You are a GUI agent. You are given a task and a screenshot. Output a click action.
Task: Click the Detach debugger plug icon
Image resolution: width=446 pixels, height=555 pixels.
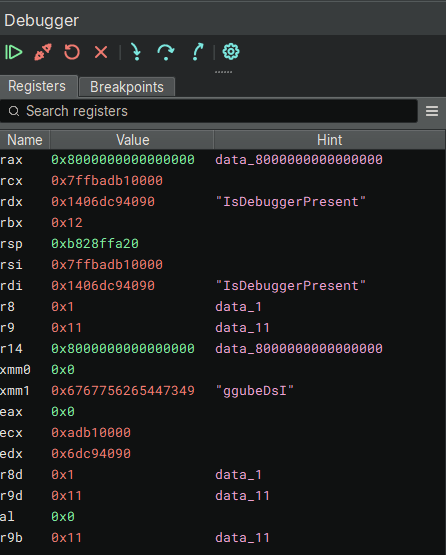click(43, 52)
